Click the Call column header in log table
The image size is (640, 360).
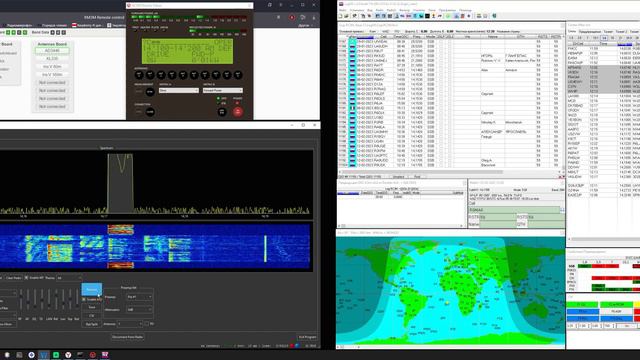coord(383,37)
